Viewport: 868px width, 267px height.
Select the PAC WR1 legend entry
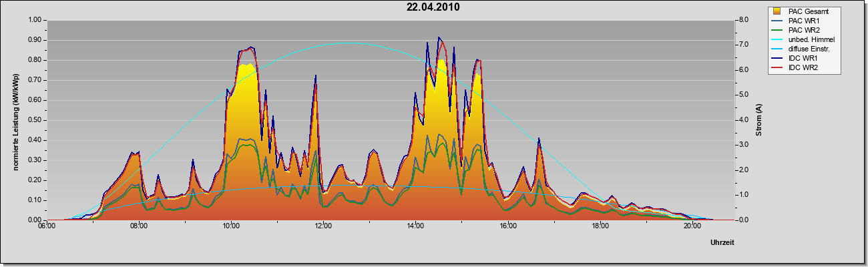(x=805, y=21)
